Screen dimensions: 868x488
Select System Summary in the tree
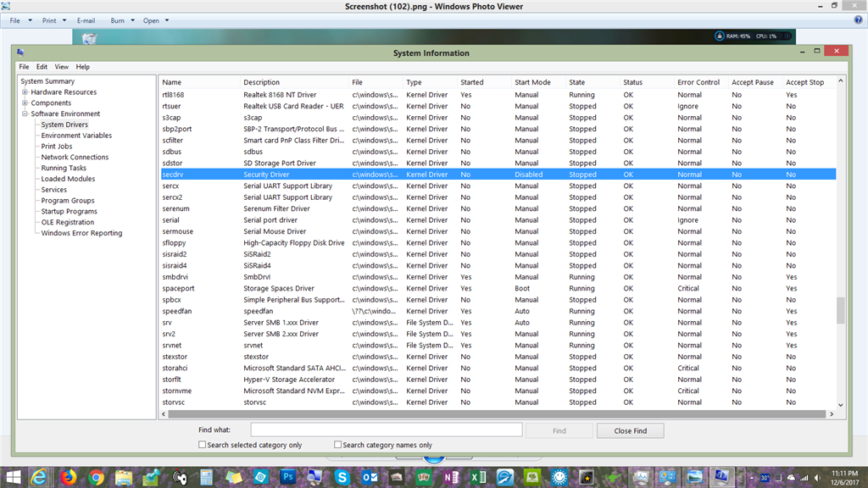click(x=47, y=81)
